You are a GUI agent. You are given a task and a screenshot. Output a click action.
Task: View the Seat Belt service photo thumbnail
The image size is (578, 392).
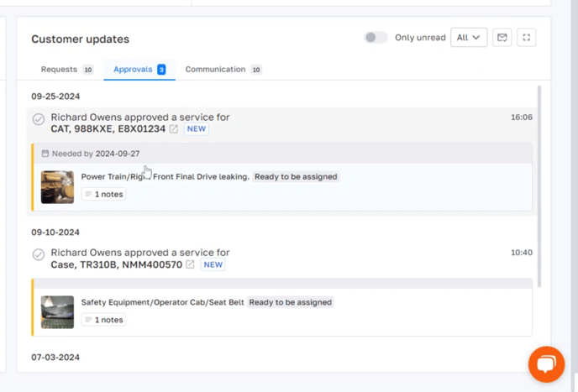[x=58, y=312]
